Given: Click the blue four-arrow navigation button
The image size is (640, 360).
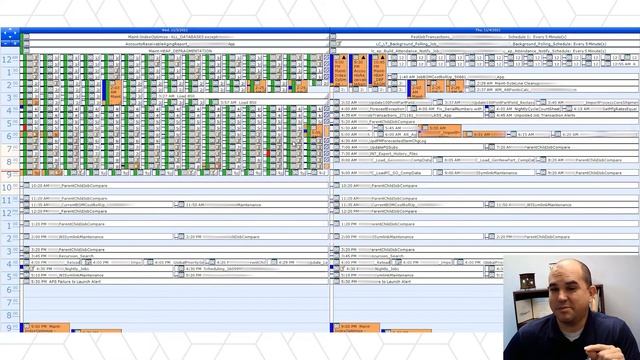Looking at the screenshot, I should (x=10, y=33).
